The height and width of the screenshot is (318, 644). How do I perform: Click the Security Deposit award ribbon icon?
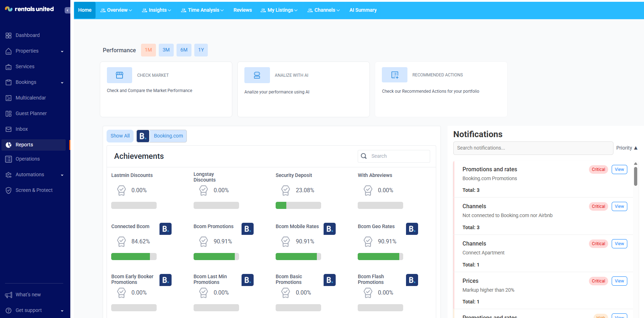point(286,190)
